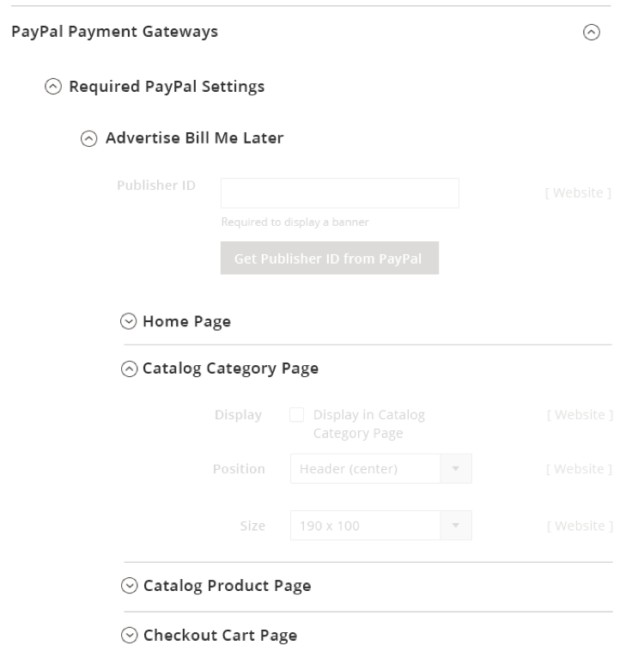Open the Size dropdown showing 190 x 100
The image size is (644, 658).
(x=365, y=526)
